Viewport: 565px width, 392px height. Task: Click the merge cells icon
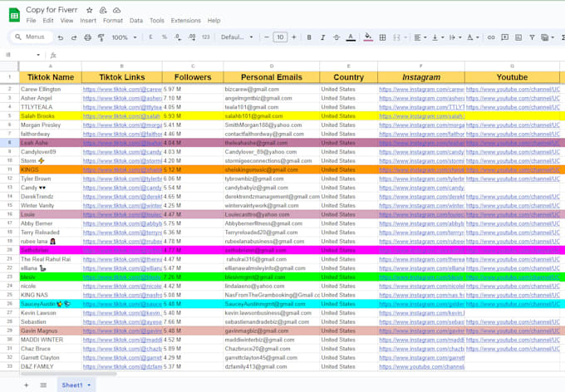coord(396,37)
